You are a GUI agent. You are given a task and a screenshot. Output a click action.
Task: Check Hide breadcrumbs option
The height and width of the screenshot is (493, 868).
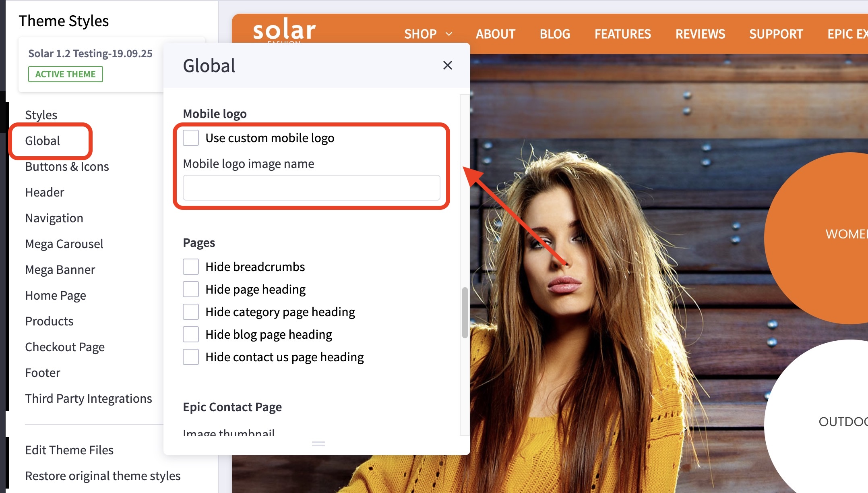[x=191, y=267]
